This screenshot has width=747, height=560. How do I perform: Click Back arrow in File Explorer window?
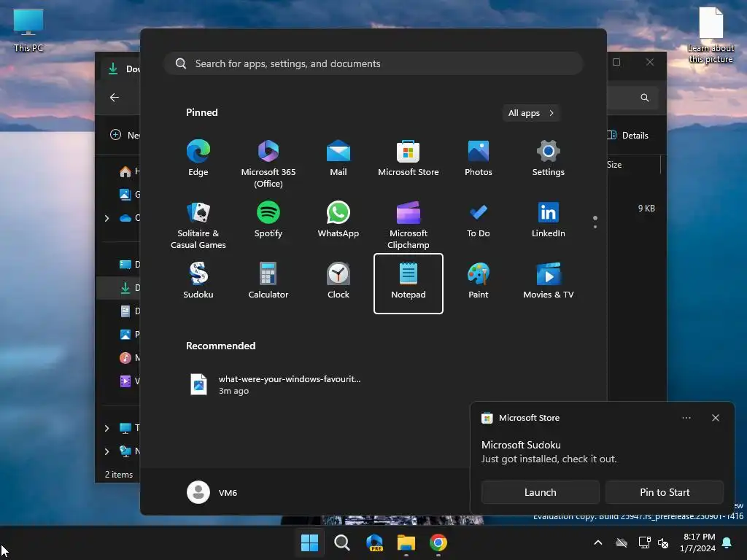pyautogui.click(x=115, y=97)
